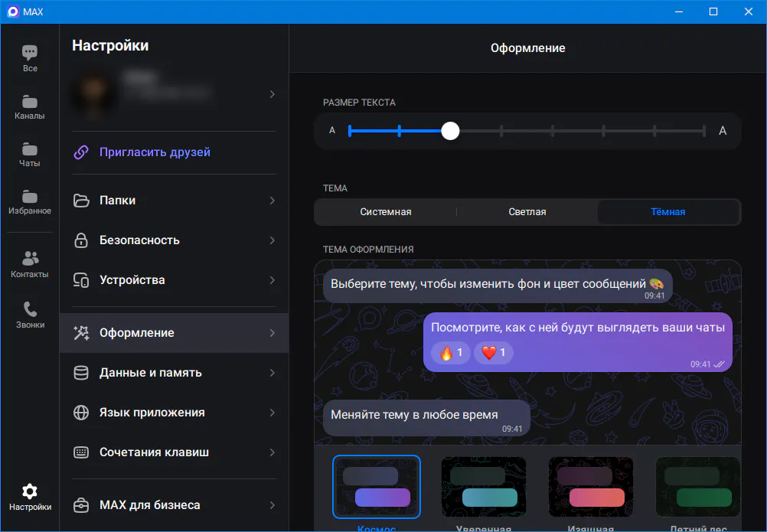
Task: Select the Летний лес theme thumbnail
Action: tap(697, 487)
